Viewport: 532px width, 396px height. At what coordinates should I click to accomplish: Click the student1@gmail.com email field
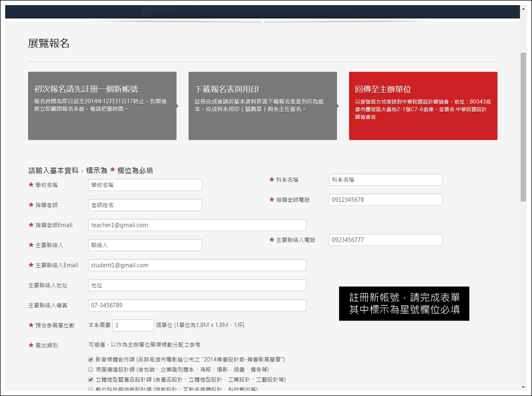(197, 265)
